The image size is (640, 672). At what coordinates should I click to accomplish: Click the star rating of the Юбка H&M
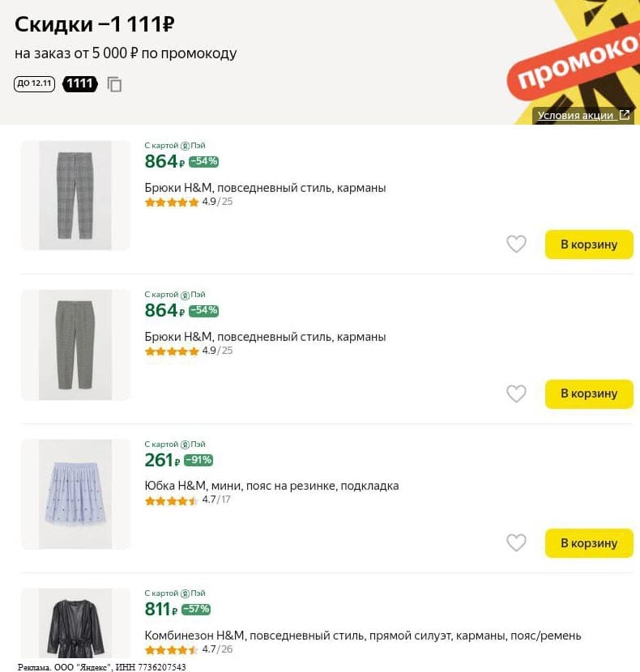click(170, 501)
